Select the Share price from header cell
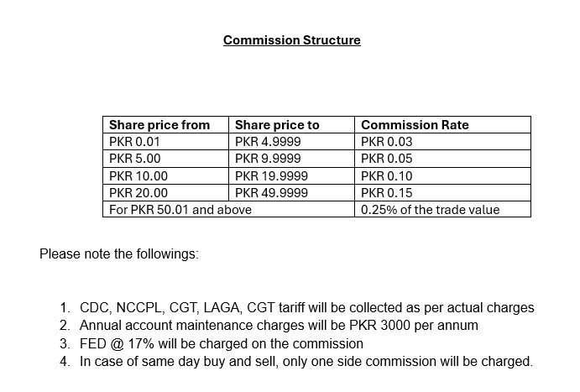The width and height of the screenshot is (580, 392). (159, 125)
